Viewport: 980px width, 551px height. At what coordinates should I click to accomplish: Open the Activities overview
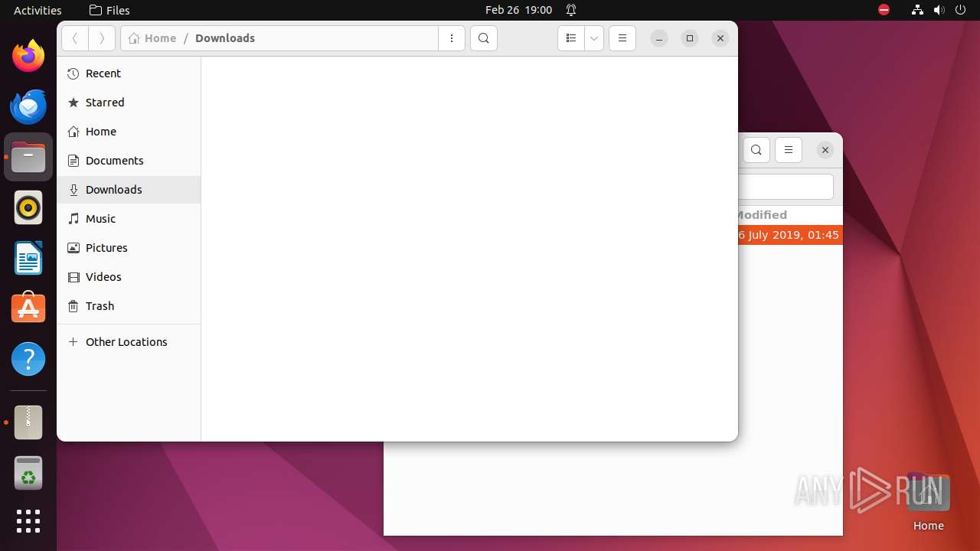click(38, 10)
